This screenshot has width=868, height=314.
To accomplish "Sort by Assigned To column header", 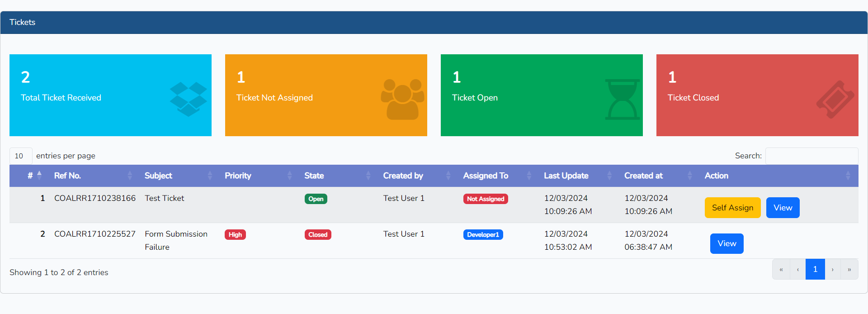I will coord(486,176).
